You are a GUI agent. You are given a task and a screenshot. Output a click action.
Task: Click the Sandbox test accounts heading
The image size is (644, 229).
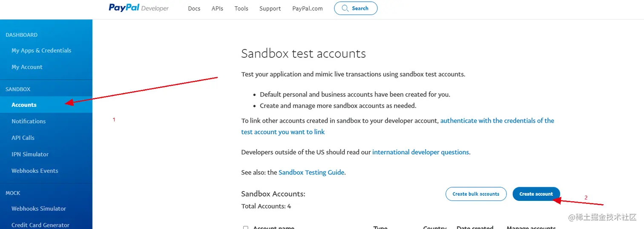tap(303, 54)
